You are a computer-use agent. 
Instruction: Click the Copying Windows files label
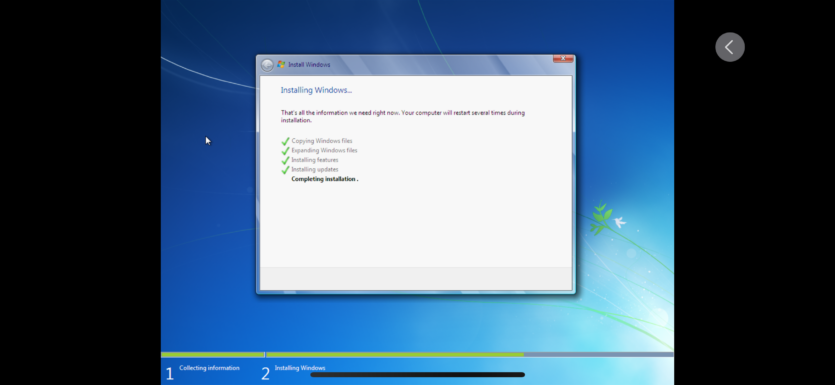pos(322,141)
